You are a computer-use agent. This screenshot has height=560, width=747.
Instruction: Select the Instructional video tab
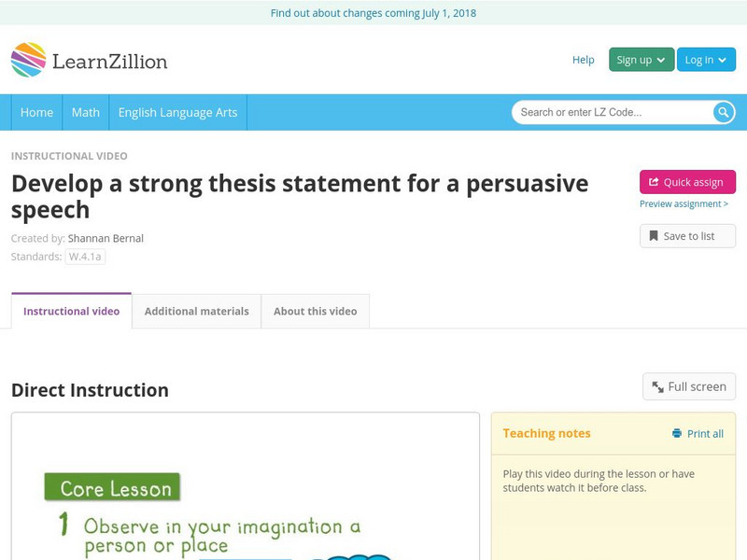coord(71,311)
